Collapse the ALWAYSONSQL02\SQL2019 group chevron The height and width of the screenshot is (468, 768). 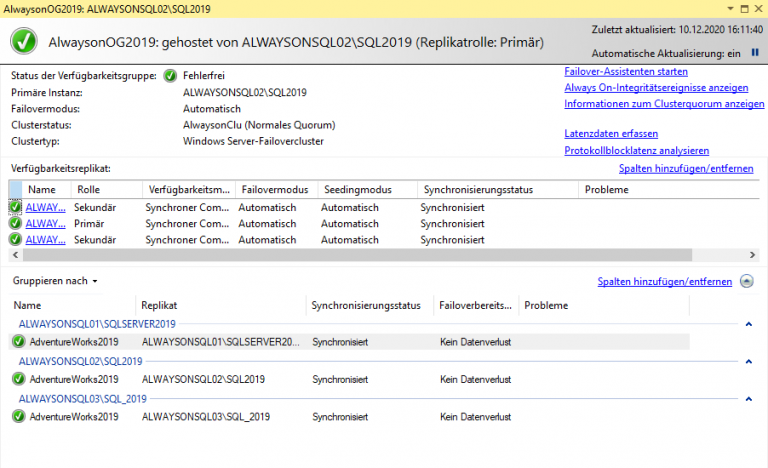click(748, 362)
